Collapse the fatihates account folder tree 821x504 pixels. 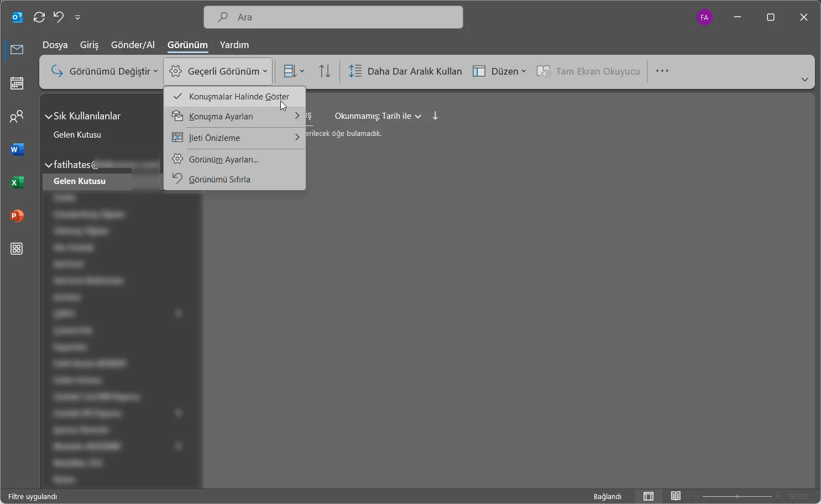pyautogui.click(x=49, y=165)
